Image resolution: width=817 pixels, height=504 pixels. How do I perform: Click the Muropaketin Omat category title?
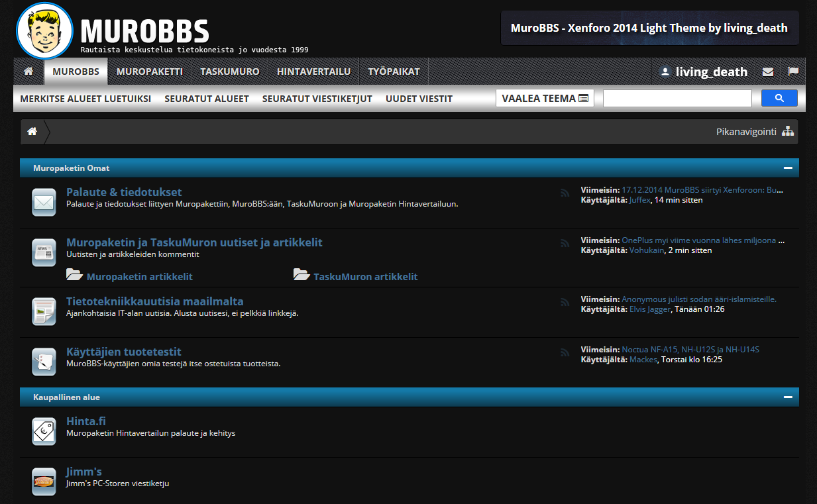[x=72, y=168]
